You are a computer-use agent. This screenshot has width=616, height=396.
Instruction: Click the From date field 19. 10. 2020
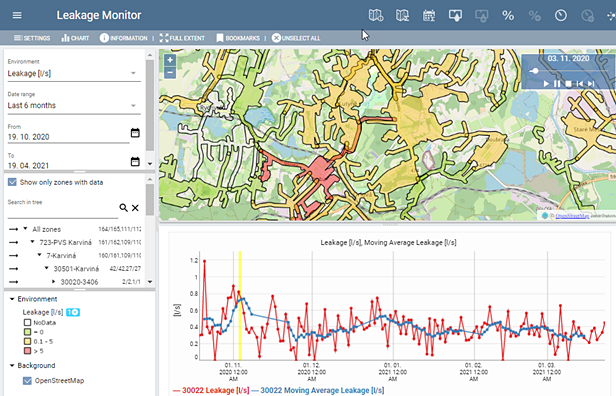click(68, 137)
